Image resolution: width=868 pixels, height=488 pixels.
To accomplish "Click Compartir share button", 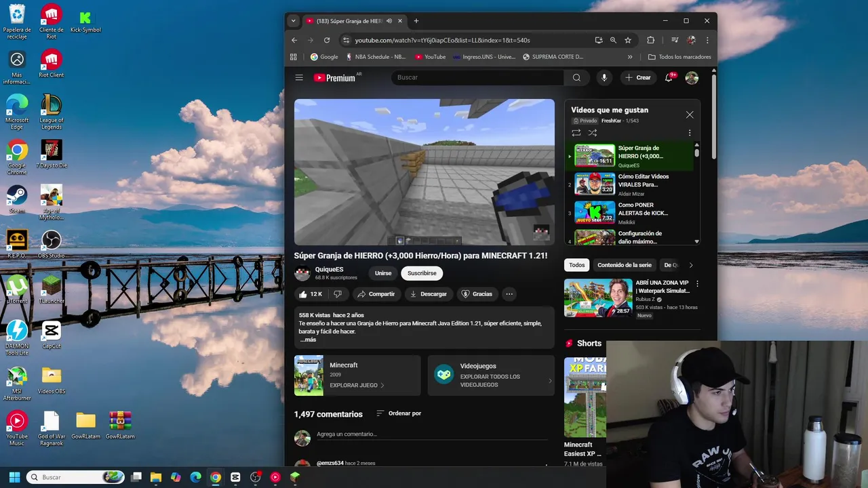I will (x=376, y=294).
